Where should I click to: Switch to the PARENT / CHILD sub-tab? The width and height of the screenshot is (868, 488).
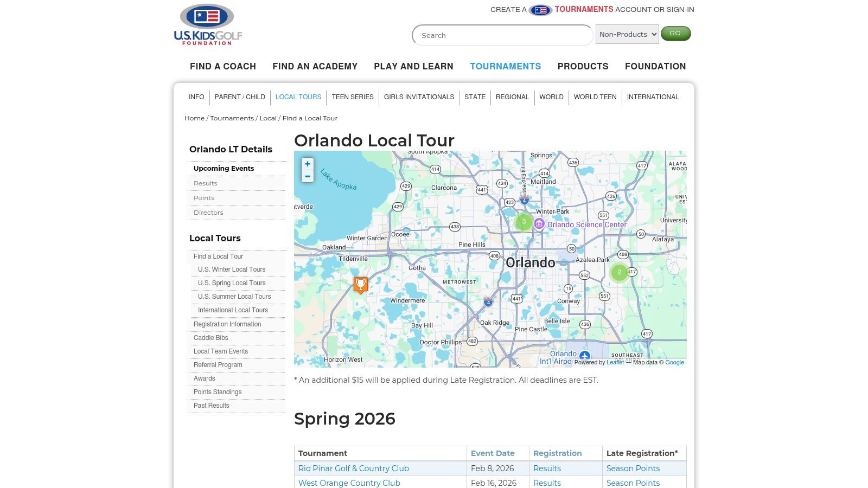[240, 97]
